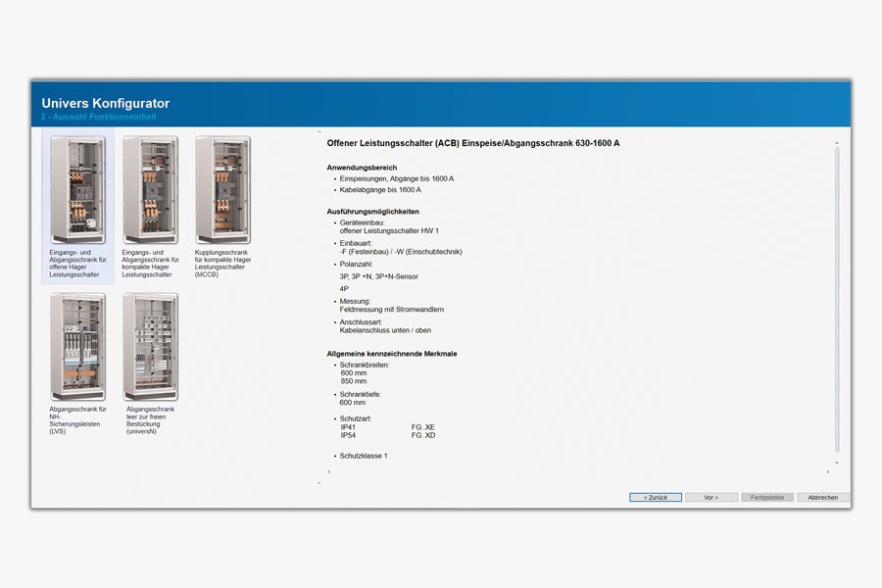Click the 'IP54' protection rating text
Image resolution: width=882 pixels, height=588 pixels.
pyautogui.click(x=348, y=435)
